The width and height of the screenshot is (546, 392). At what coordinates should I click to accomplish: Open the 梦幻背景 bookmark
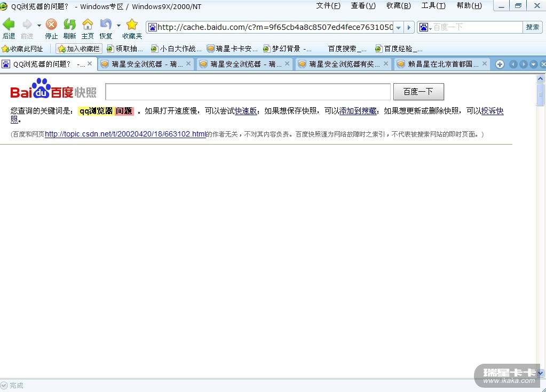(287, 49)
